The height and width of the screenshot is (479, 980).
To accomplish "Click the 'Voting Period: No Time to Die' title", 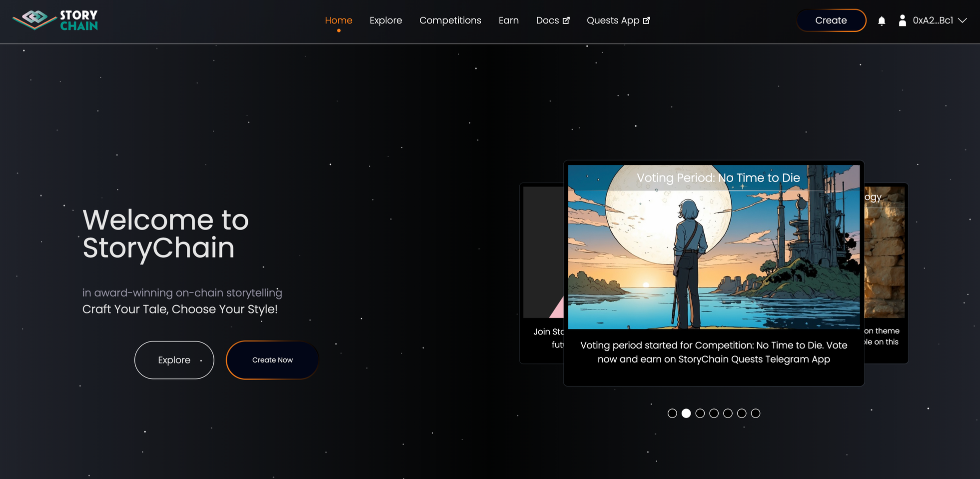I will 718,177.
